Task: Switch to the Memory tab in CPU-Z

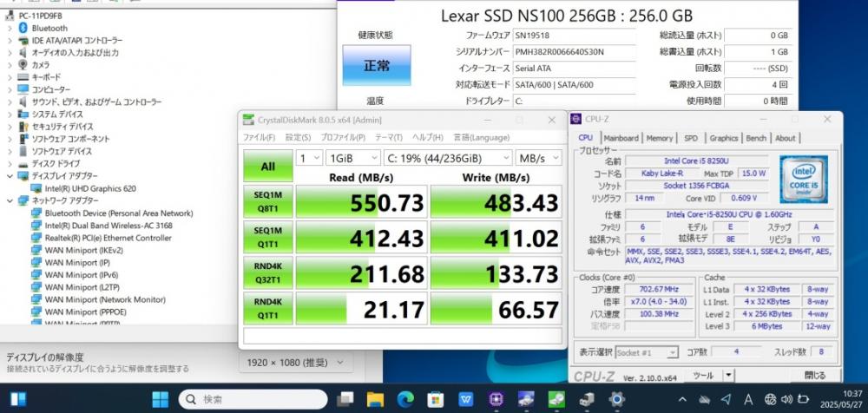Action: (x=660, y=139)
